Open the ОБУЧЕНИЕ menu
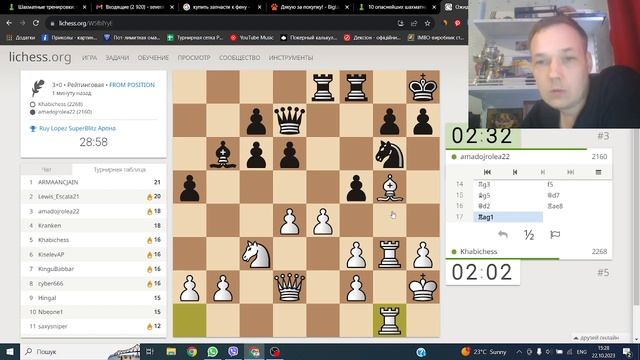The image size is (640, 360). coord(153,58)
